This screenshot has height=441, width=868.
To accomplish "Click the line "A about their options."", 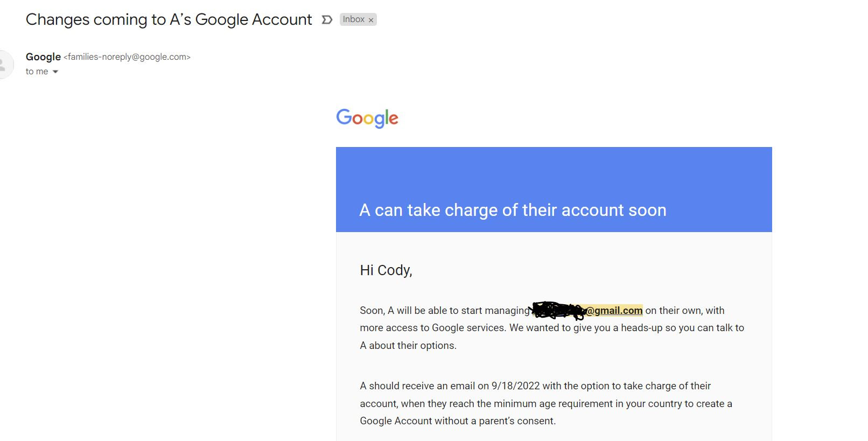I will tap(408, 346).
